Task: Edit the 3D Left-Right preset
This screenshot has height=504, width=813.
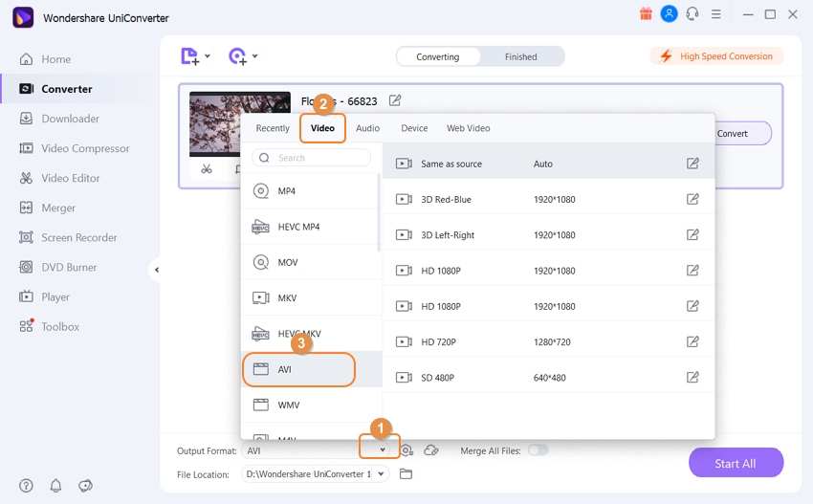Action: (692, 235)
